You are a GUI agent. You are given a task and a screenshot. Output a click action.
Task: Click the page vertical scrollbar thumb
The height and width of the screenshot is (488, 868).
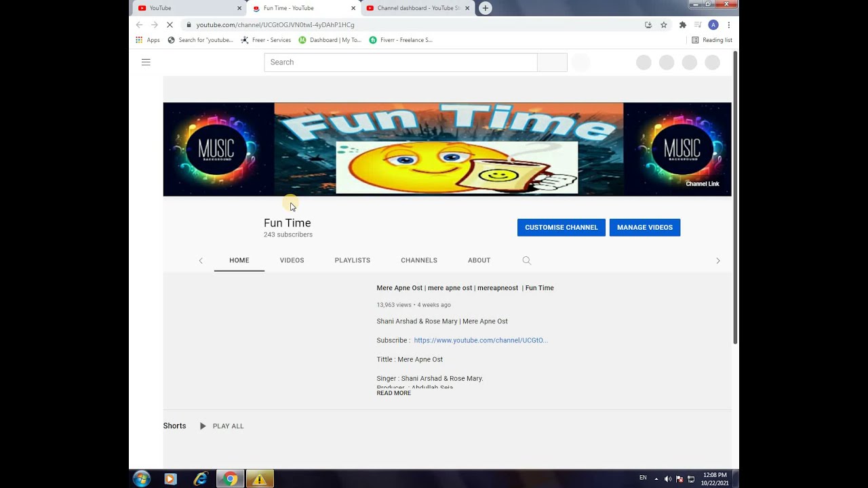(735, 197)
